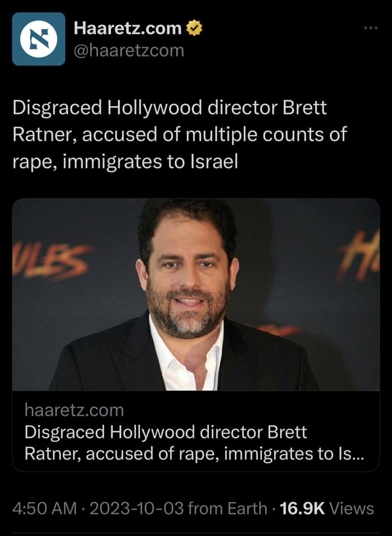Image resolution: width=392 pixels, height=536 pixels.
Task: Click the orange lettering at the photo's right
Action: pos(359,255)
